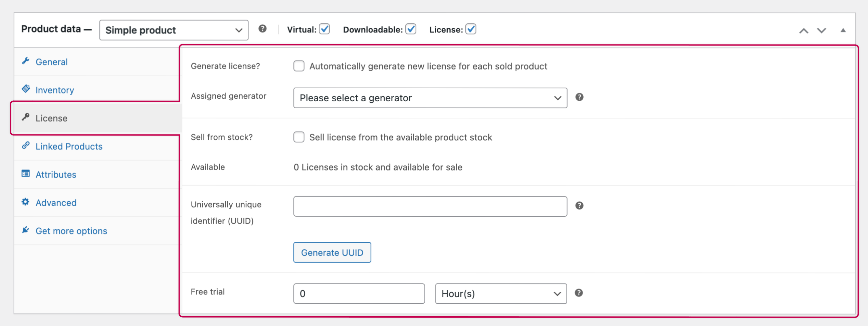This screenshot has width=868, height=326.
Task: Focus the Free trial number field
Action: pos(359,294)
